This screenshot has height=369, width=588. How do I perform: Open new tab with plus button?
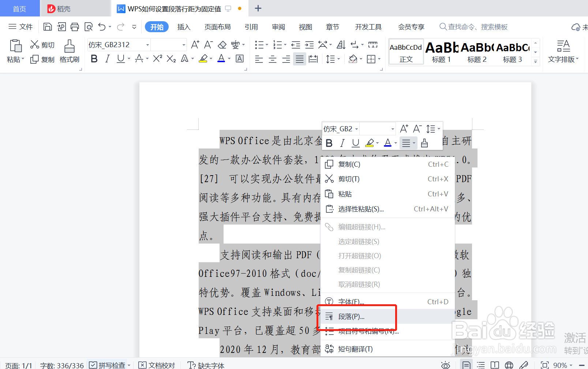pyautogui.click(x=258, y=8)
